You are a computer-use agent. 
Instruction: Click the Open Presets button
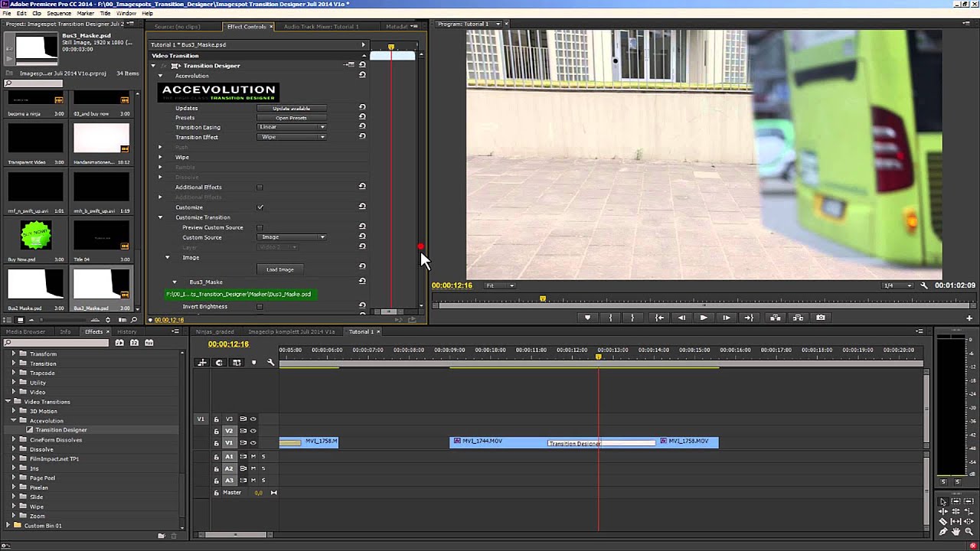coord(291,118)
